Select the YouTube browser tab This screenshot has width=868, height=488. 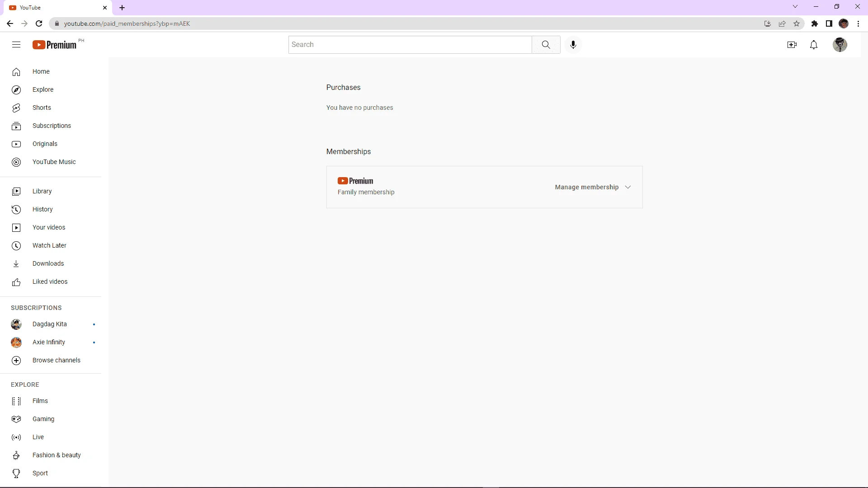pyautogui.click(x=59, y=8)
